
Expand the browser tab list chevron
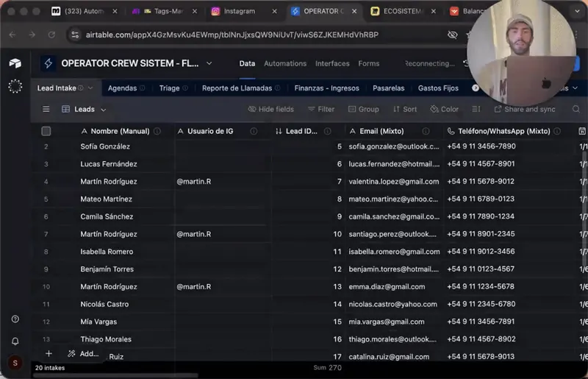coord(577,11)
